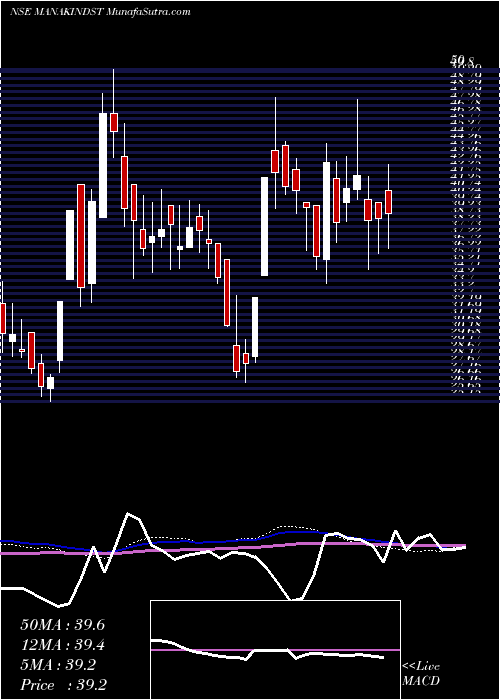Click the 50MA : 39.6 value
The height and width of the screenshot is (700, 500).
[62, 625]
